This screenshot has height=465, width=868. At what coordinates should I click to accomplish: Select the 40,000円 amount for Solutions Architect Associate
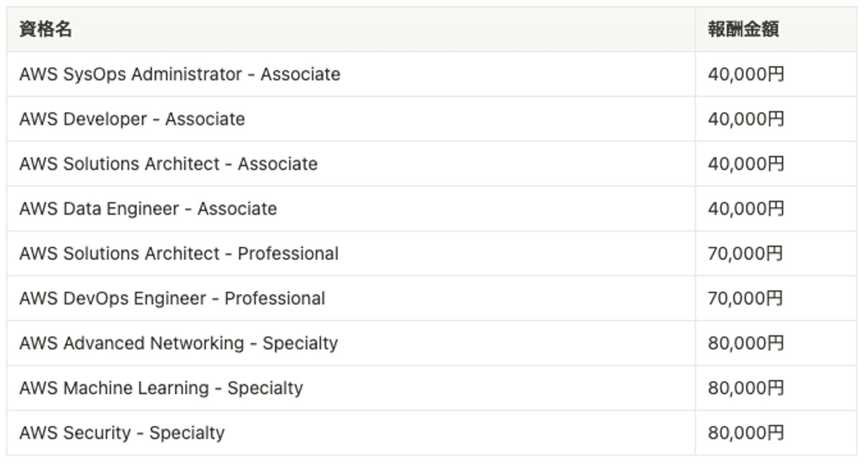click(746, 163)
